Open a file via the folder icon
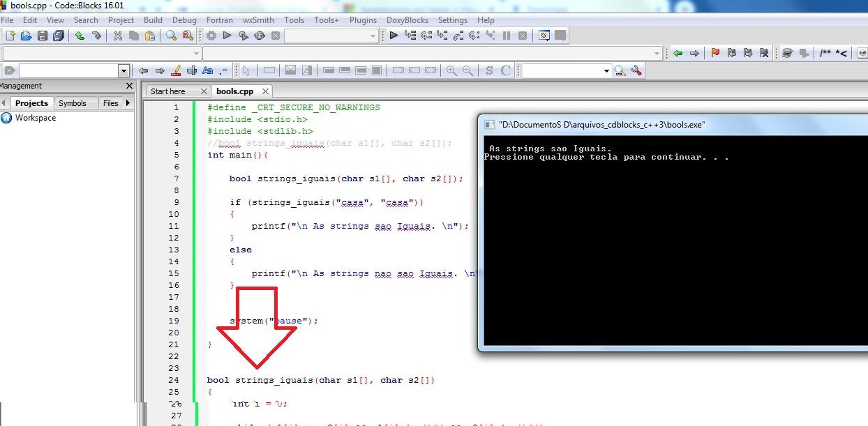Screen dimensions: 868x426 (x=27, y=36)
